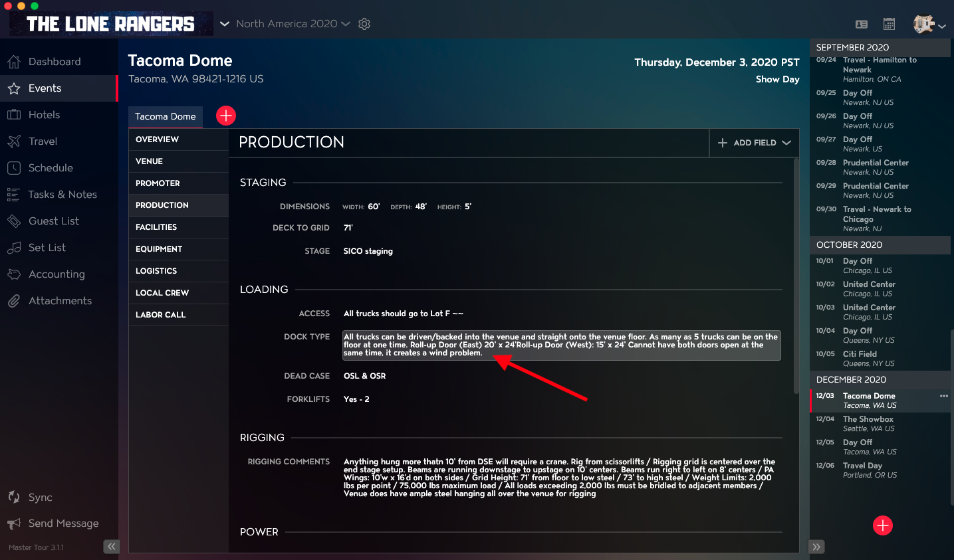The width and height of the screenshot is (954, 560).
Task: Click the Send Message megaphone icon
Action: point(14,523)
